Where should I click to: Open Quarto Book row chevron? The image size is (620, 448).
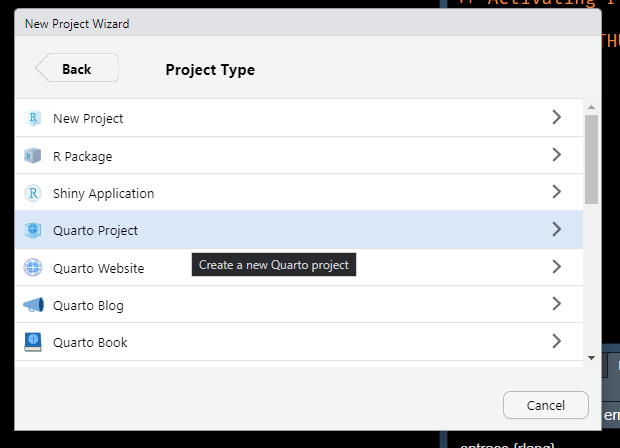pos(557,341)
